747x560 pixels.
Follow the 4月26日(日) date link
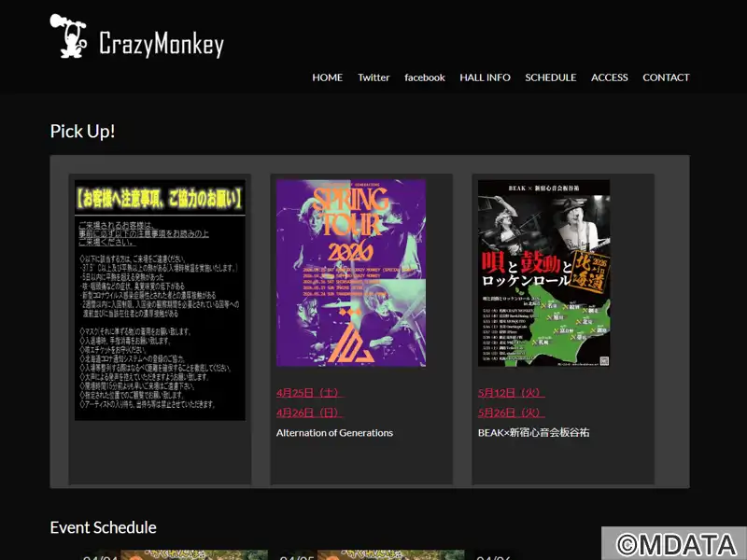(310, 413)
